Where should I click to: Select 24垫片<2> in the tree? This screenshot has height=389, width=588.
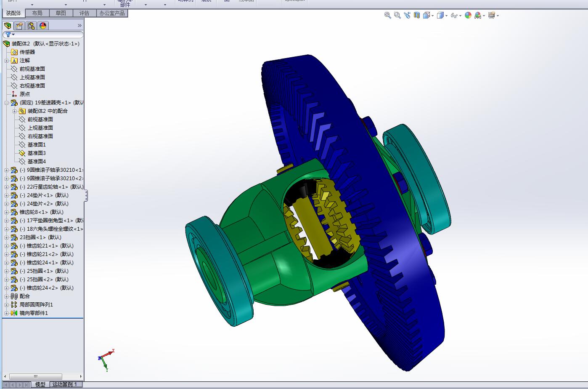coord(44,204)
